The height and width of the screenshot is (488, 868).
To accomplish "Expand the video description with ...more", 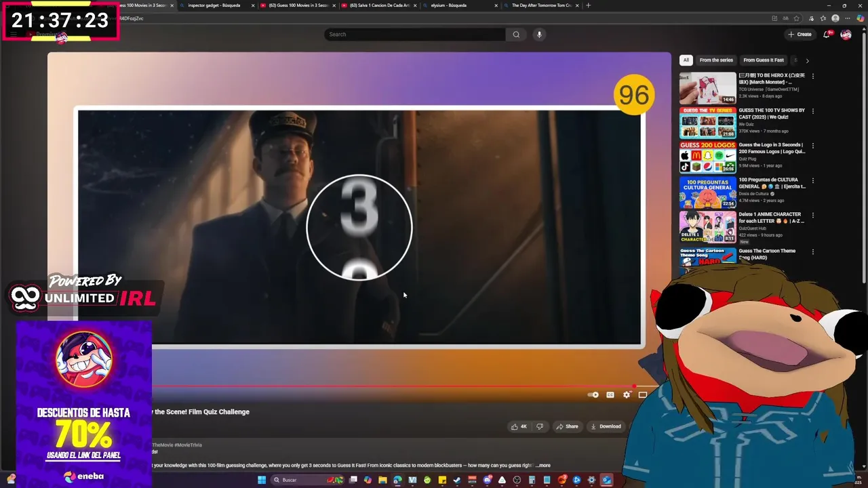I will pos(542,466).
